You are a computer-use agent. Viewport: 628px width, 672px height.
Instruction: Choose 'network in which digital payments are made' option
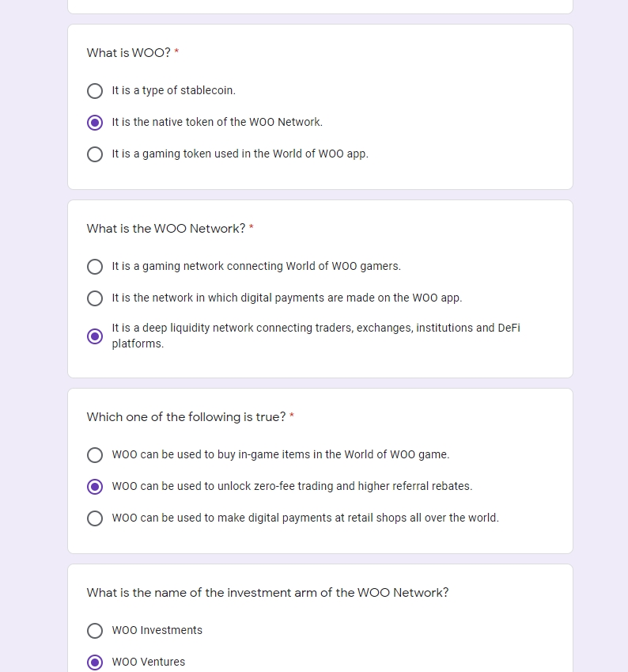pos(95,298)
